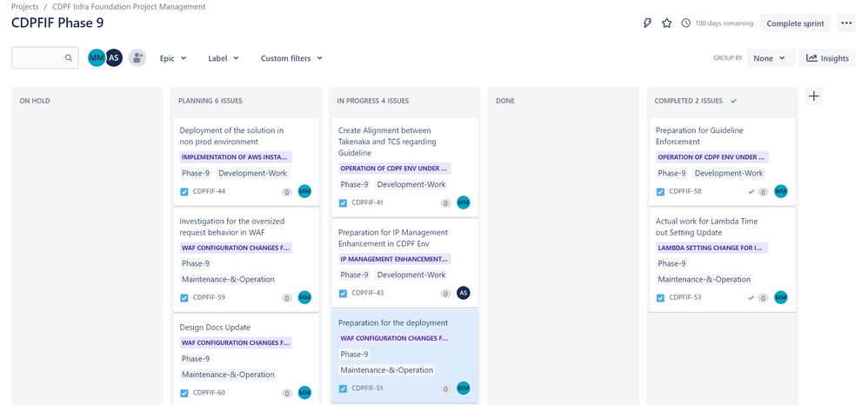Open the Label filter dropdown
The image size is (868, 405).
coord(224,58)
